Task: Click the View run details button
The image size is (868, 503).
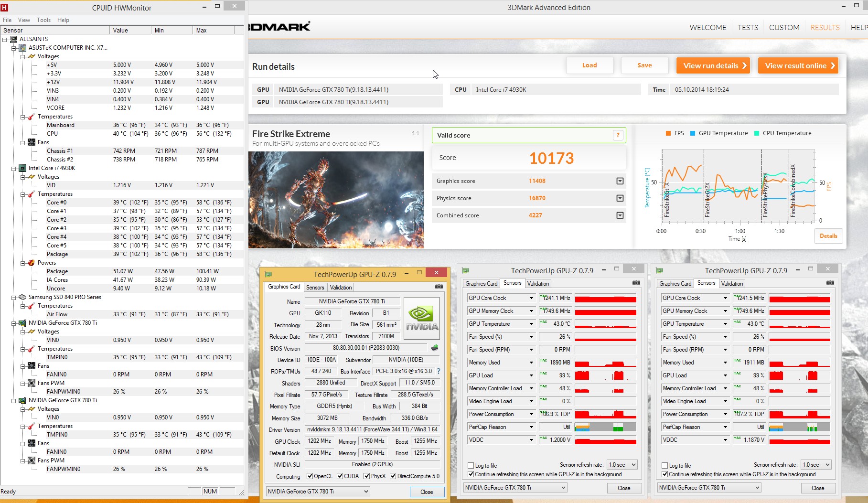Action: pyautogui.click(x=713, y=65)
